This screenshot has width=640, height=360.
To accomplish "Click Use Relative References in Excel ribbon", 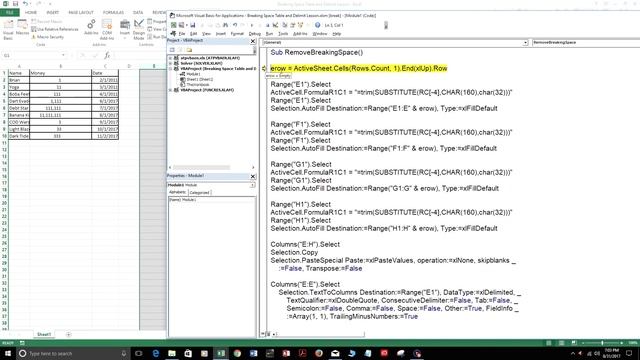I will [55, 29].
